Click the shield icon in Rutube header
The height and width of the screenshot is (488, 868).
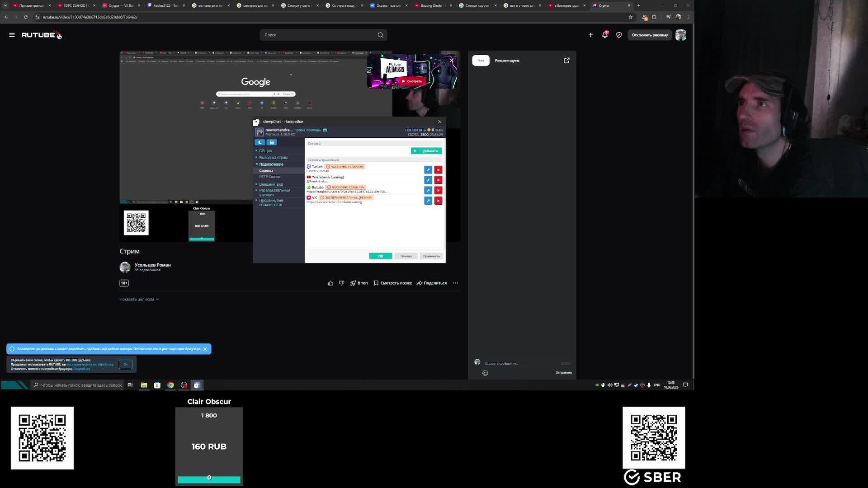(x=619, y=35)
